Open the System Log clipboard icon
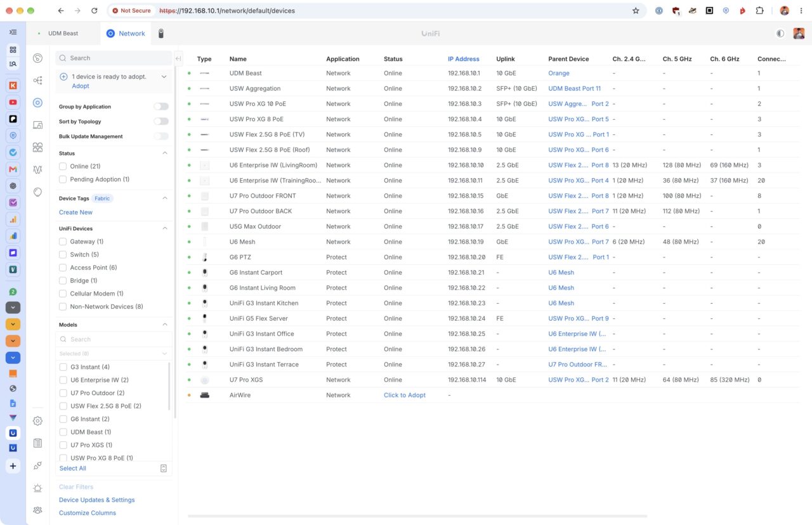 [37, 443]
